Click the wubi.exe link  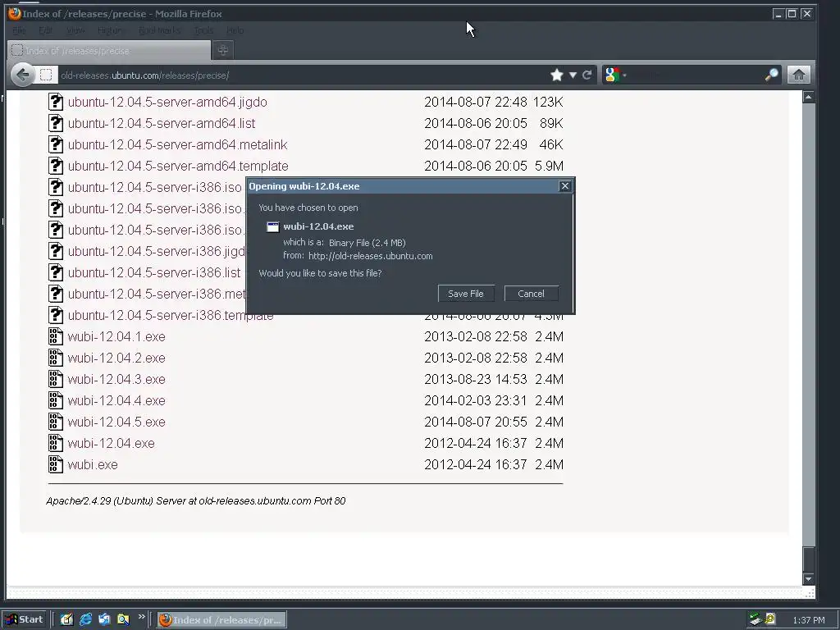point(93,464)
